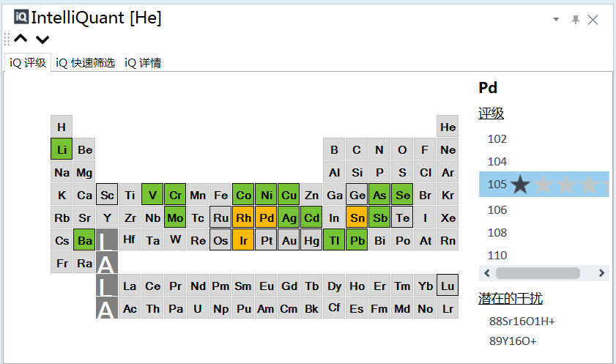Click the horizontal scrollbar thumb under isotope list
Viewport: 616px width, 364px height.
point(538,273)
